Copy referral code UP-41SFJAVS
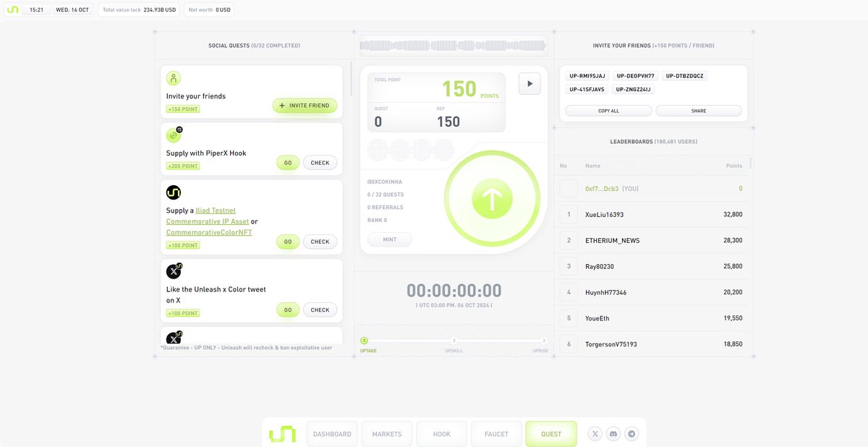868x447 pixels. click(587, 90)
